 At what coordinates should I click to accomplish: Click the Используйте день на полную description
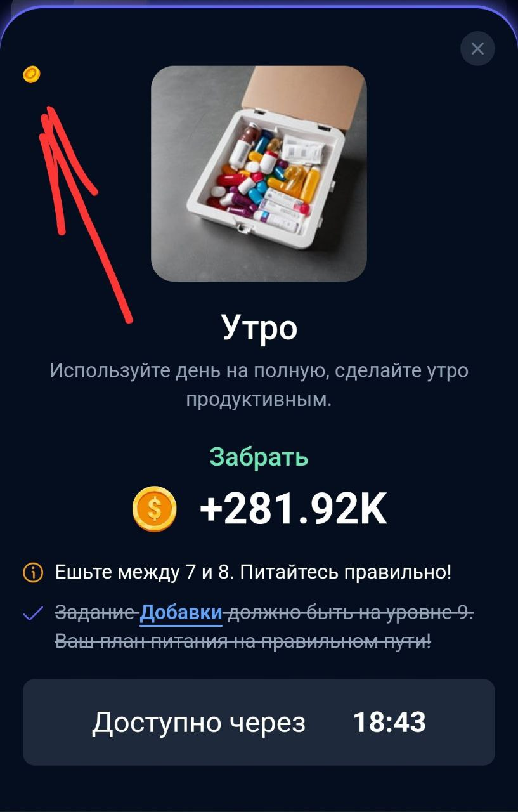click(259, 385)
